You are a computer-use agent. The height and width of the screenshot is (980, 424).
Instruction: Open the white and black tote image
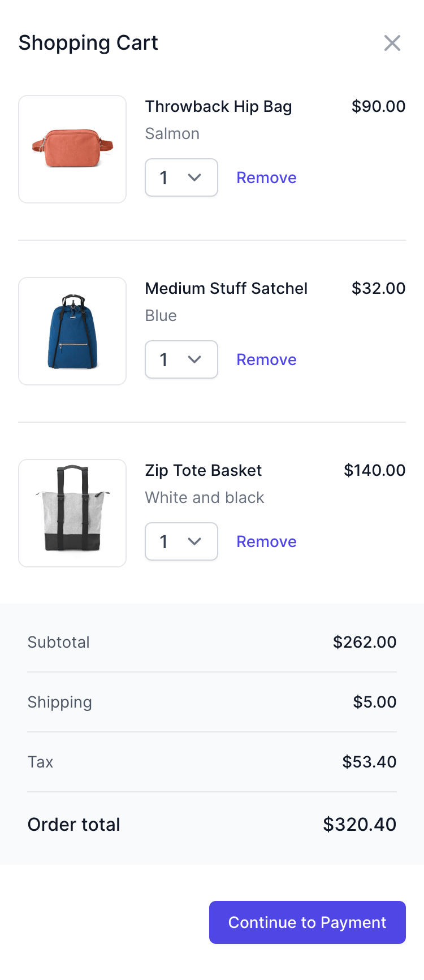click(x=72, y=513)
